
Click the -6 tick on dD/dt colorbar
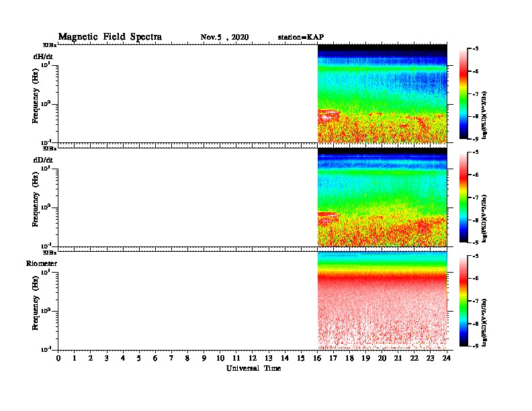click(476, 175)
